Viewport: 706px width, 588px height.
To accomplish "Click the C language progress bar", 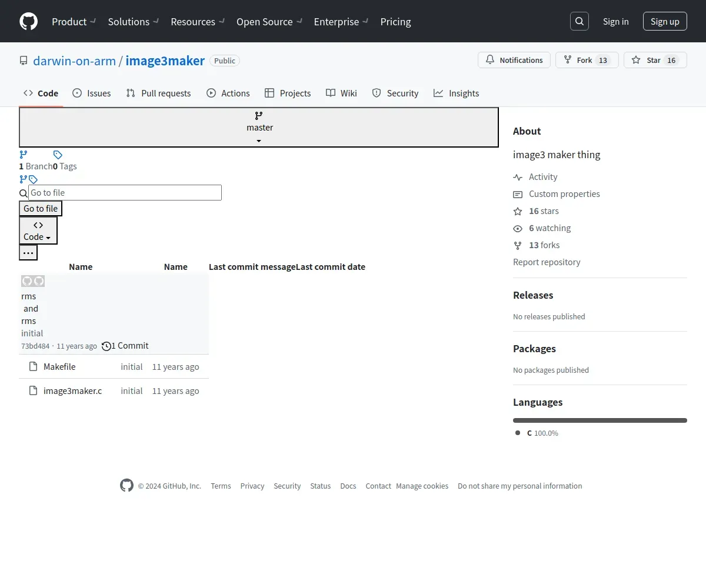I will coord(600,420).
